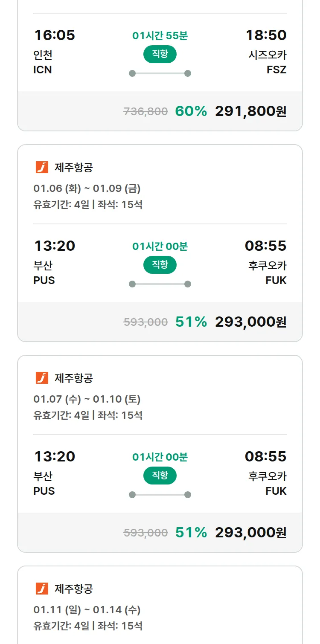Tap 직항 badge on 01.06 Busan flight

coord(160,265)
